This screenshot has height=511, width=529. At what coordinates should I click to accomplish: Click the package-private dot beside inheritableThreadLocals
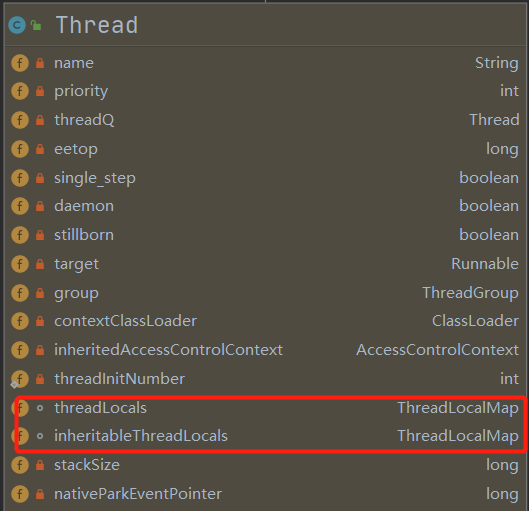pos(40,436)
